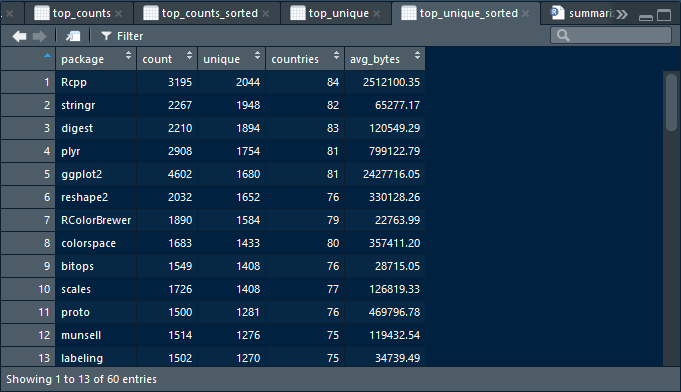Select row number 1 header
Viewport: 681px width, 392px height.
[x=28, y=82]
